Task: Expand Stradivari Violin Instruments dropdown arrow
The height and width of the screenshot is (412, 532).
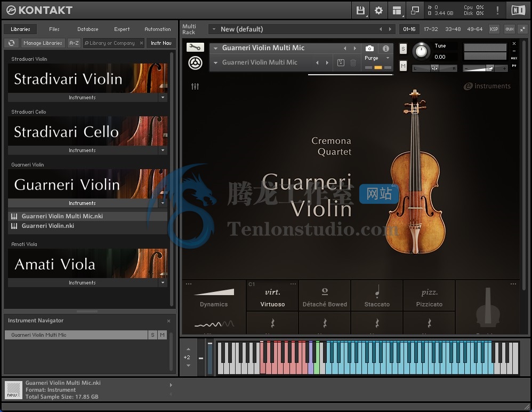Action: pyautogui.click(x=163, y=98)
